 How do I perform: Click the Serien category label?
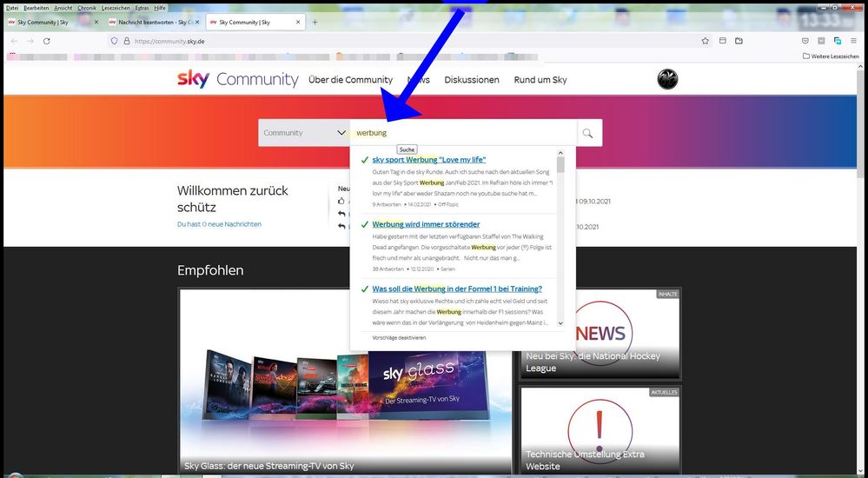tap(447, 269)
